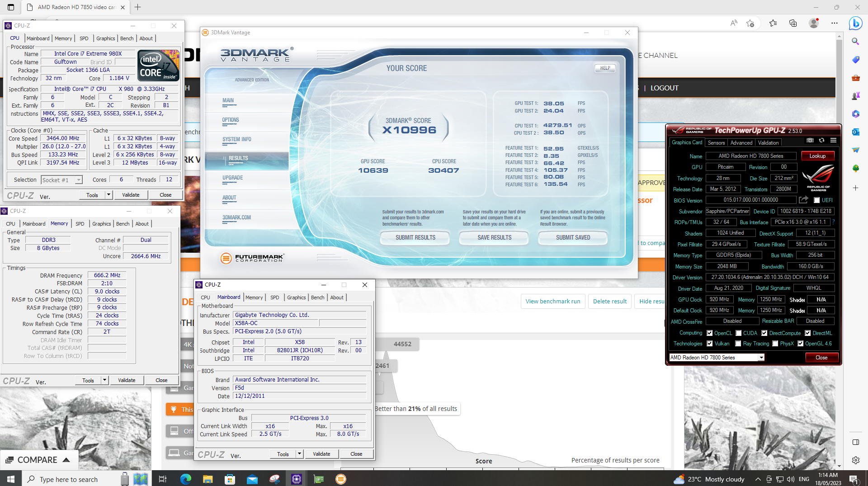Open OPTIONS in 3DMark Vantage menu
The height and width of the screenshot is (486, 868).
[x=231, y=120]
